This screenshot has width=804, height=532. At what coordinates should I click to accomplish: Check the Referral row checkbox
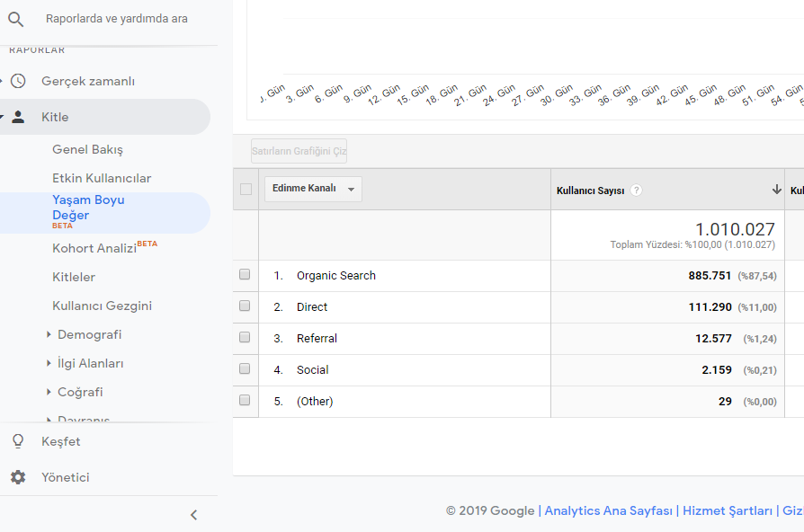(x=245, y=337)
